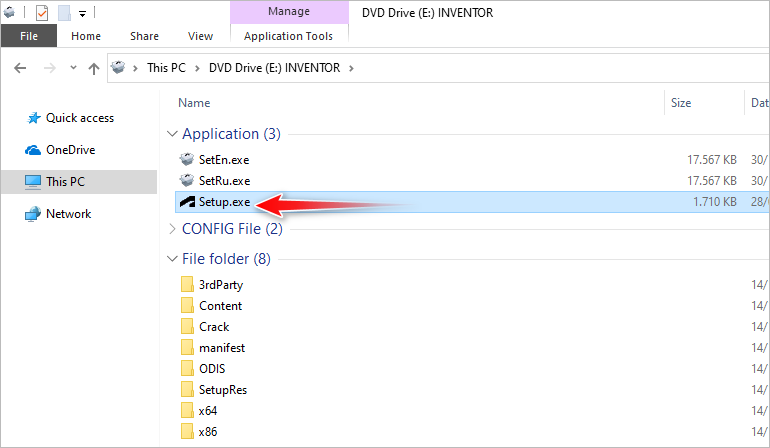Open the recent locations dropdown arrow
Viewport: 770px width, 448px height.
click(73, 69)
